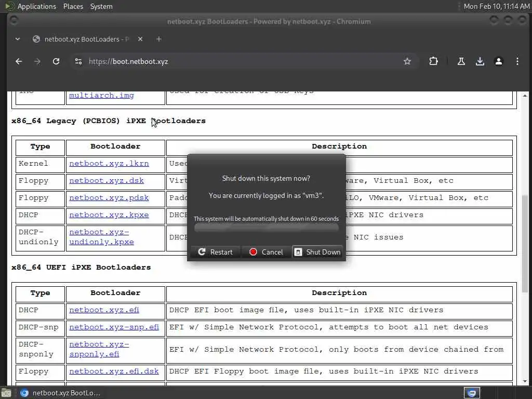Click the 'Description' header in the UEFI table

coord(339,293)
